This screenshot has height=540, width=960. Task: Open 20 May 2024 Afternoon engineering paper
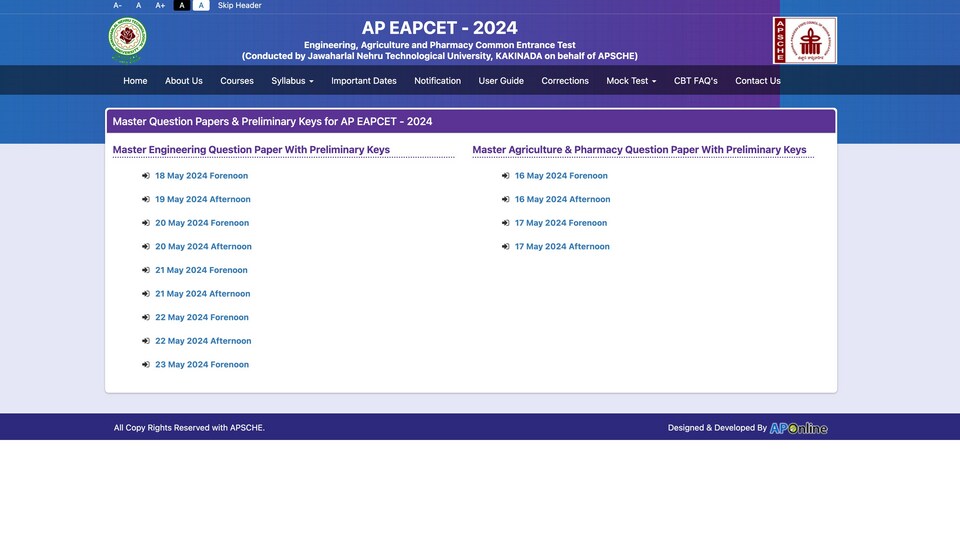click(203, 247)
